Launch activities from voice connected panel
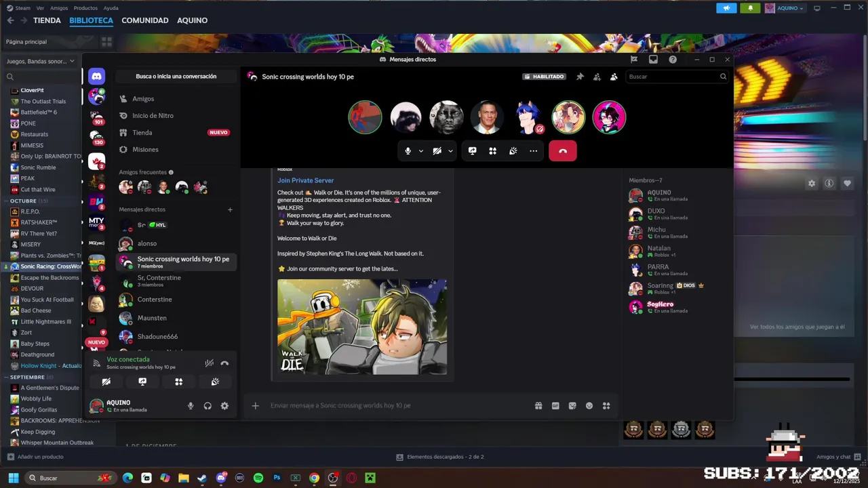 [x=179, y=382]
